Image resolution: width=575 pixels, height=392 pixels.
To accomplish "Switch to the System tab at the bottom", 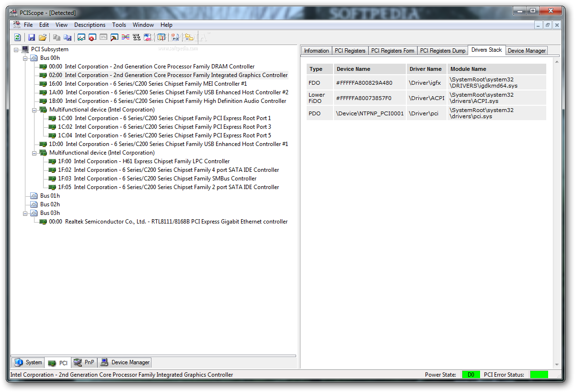I will coord(28,362).
